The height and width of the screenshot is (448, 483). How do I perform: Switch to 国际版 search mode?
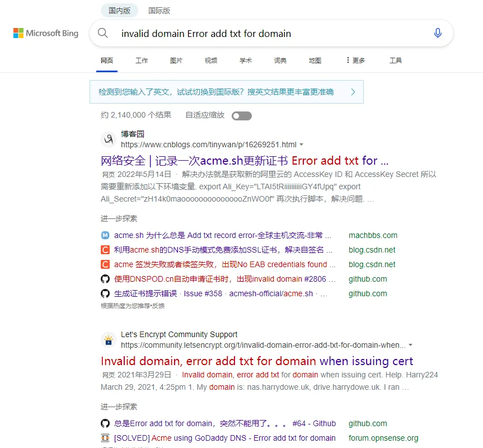pos(159,11)
